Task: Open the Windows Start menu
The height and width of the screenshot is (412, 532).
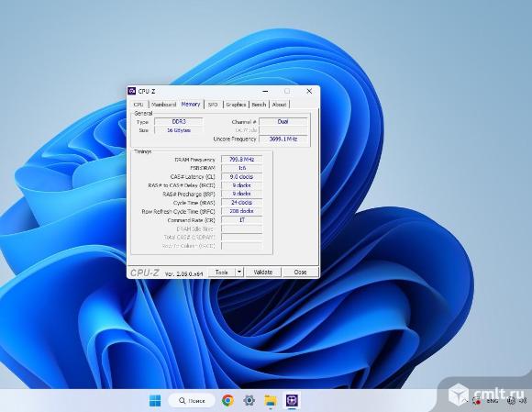Action: pyautogui.click(x=155, y=401)
